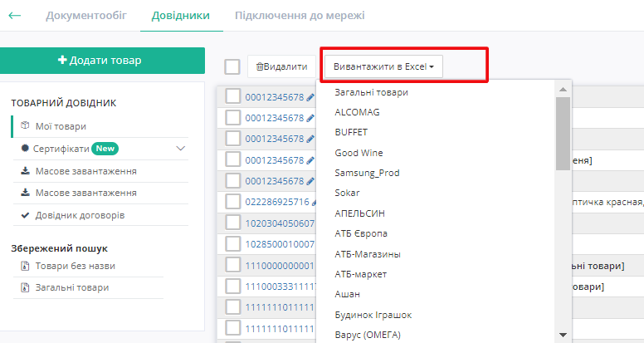Screen dimensions: 644x343
Task: Toggle the select-all checkbox near Видалити
Action: (232, 66)
